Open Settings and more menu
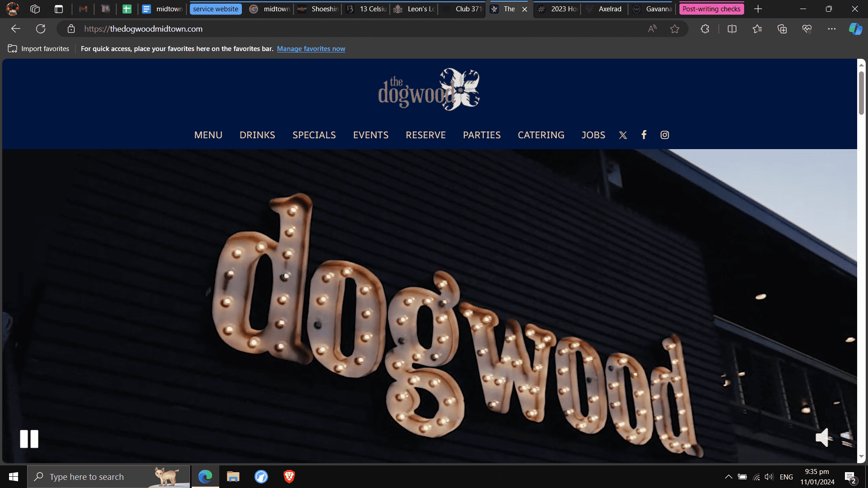This screenshot has height=488, width=868. pos(832,29)
